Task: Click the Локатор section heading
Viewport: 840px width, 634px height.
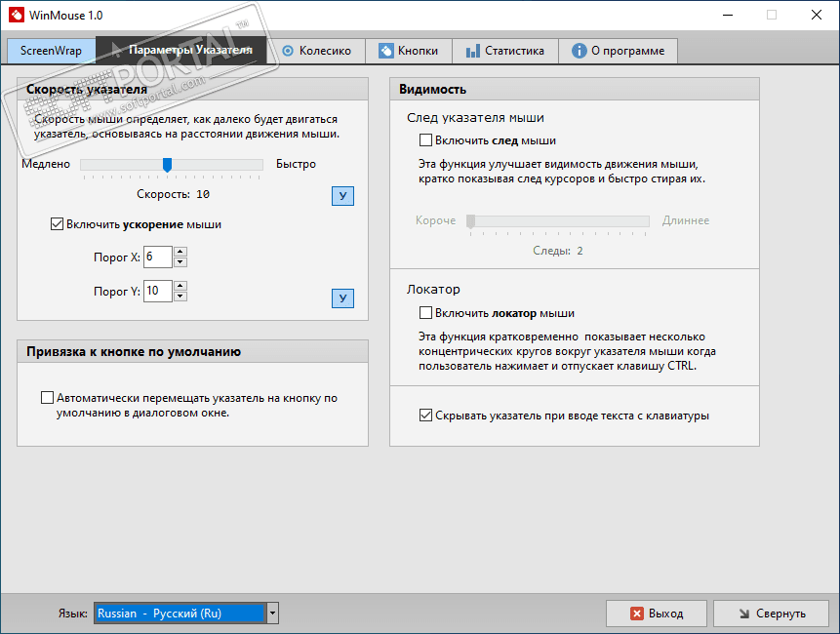Action: pyautogui.click(x=433, y=289)
